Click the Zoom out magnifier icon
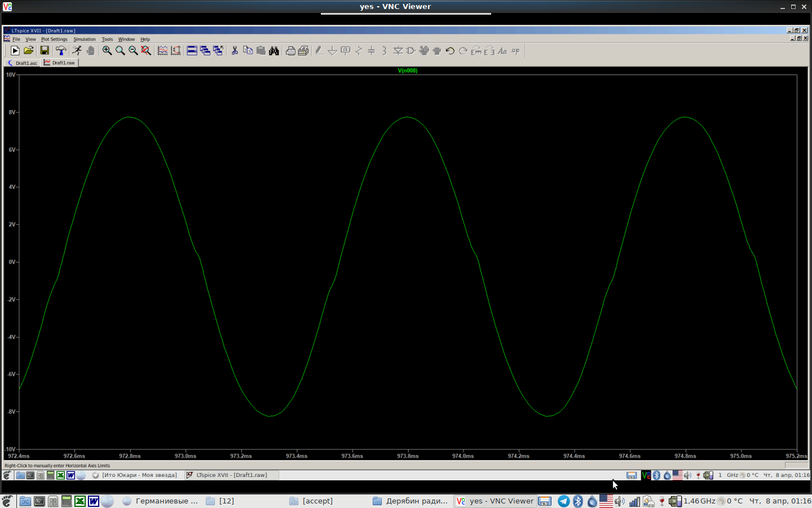The image size is (812, 508). coord(133,51)
